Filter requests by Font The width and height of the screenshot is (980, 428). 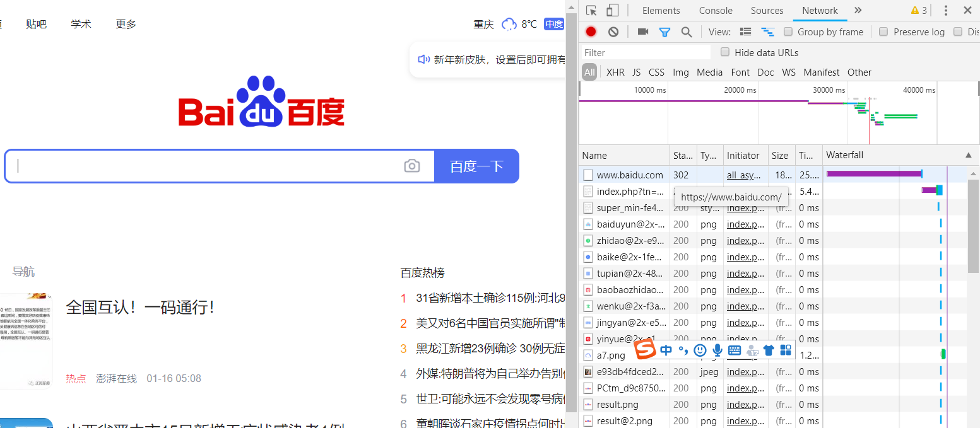coord(740,72)
